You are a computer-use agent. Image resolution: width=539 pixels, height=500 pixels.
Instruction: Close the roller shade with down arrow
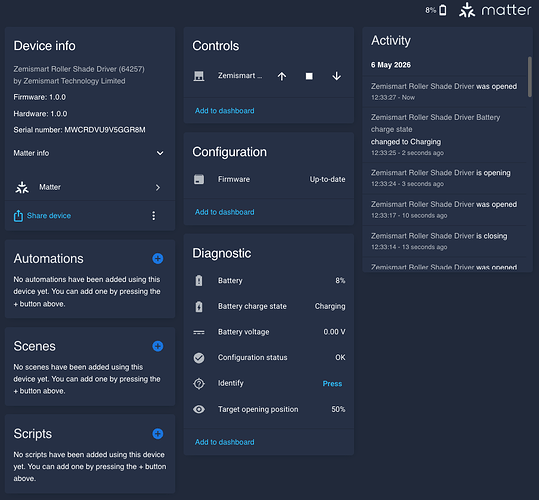tap(337, 76)
